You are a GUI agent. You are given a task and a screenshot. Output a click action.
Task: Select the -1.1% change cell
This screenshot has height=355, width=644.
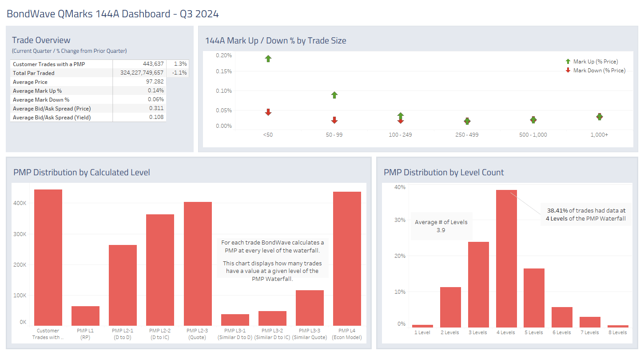pos(180,73)
